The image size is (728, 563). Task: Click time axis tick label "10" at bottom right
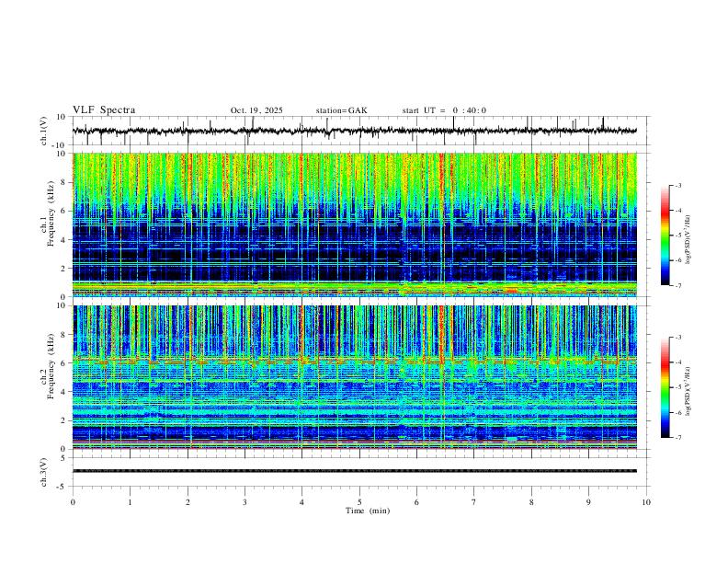point(646,502)
